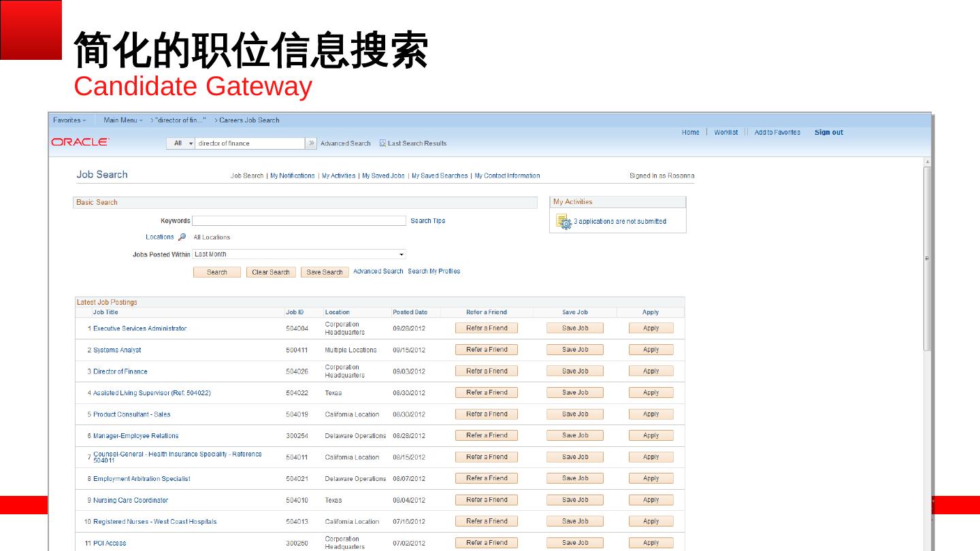Go to My Saved Jobs tab

(x=383, y=176)
